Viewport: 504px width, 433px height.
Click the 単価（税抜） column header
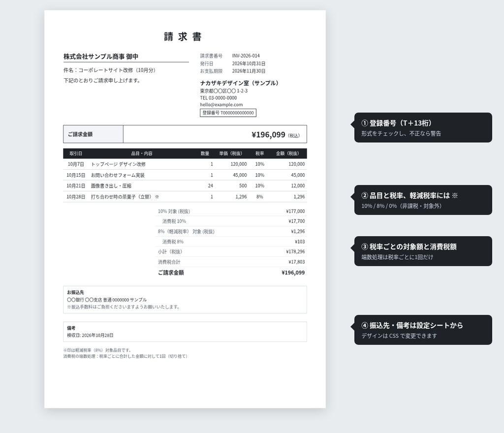point(231,154)
